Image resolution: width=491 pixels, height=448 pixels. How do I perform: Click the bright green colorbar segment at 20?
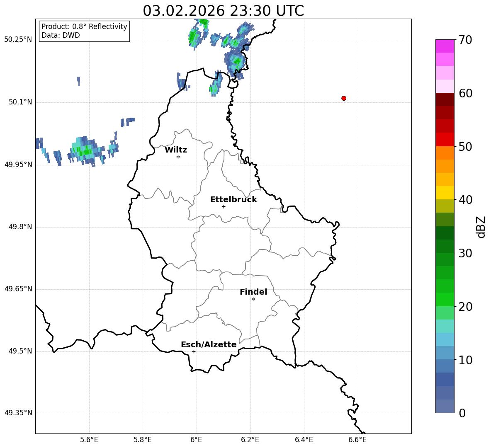[x=445, y=299]
